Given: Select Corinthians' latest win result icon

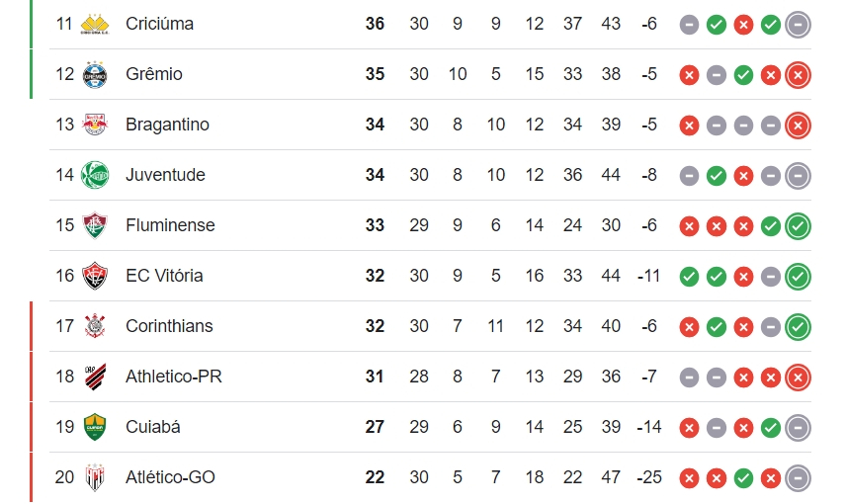Looking at the screenshot, I should (798, 327).
